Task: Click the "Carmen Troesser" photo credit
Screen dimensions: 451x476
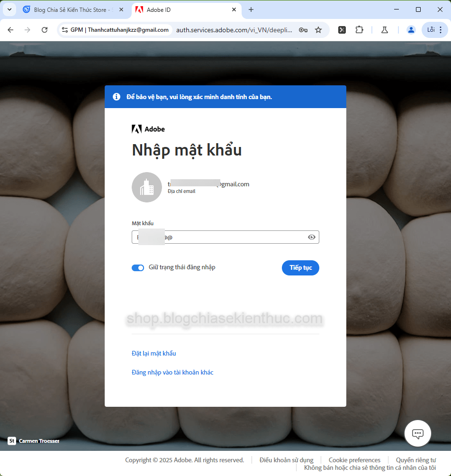Action: [x=39, y=441]
